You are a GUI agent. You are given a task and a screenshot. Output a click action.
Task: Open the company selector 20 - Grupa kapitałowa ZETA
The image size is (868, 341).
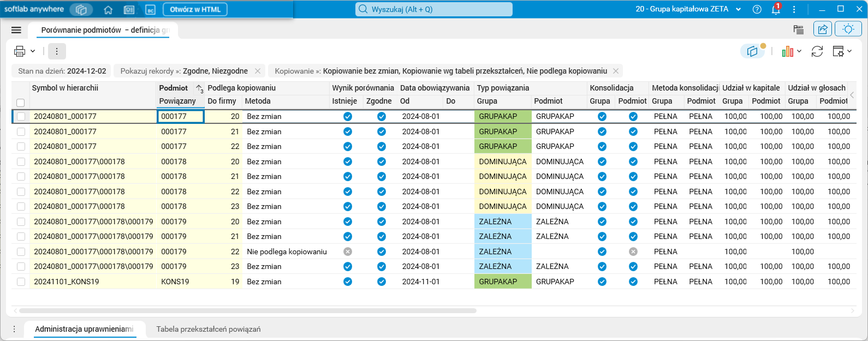[x=688, y=9]
